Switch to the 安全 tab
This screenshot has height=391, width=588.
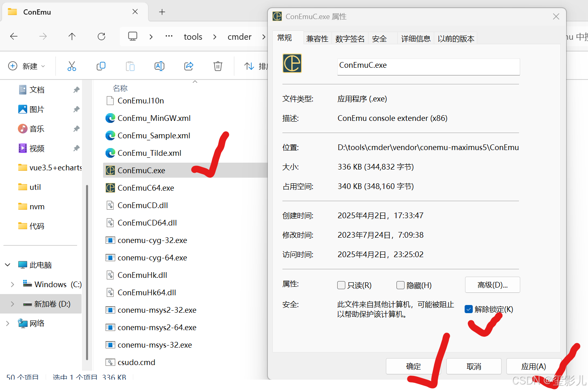tap(379, 39)
